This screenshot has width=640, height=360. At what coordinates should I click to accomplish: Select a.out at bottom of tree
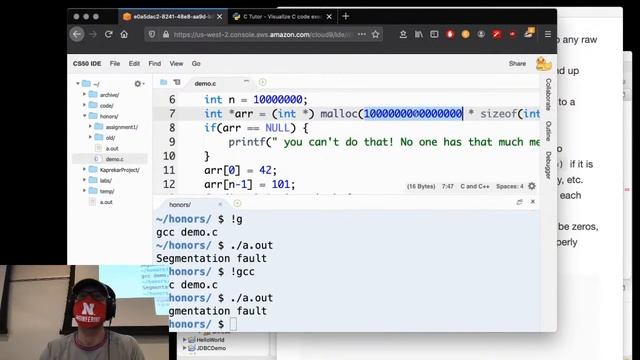106,202
